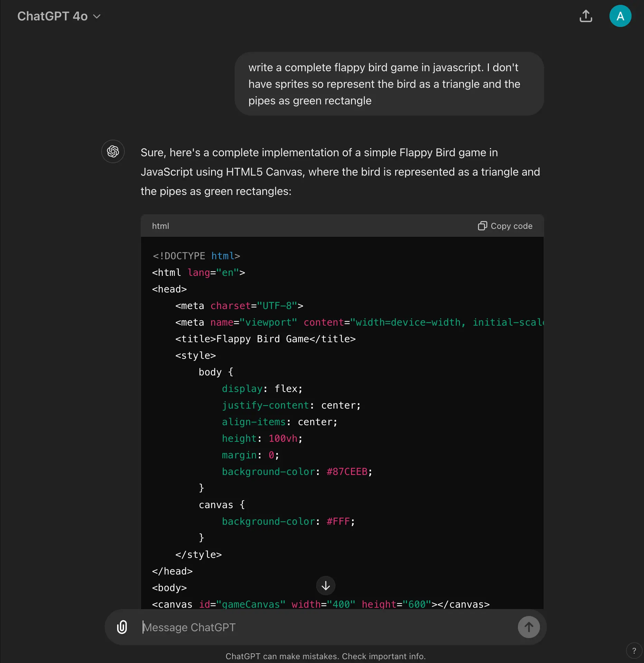
Task: Click the scroll-to-bottom arrow button
Action: click(325, 586)
